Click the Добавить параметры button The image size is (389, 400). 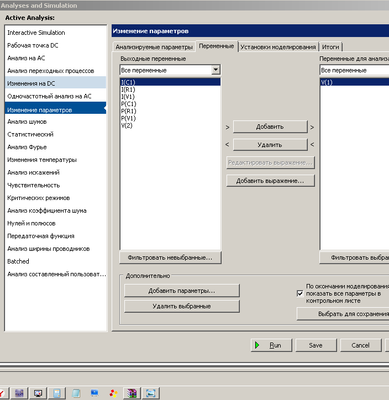[x=182, y=291]
